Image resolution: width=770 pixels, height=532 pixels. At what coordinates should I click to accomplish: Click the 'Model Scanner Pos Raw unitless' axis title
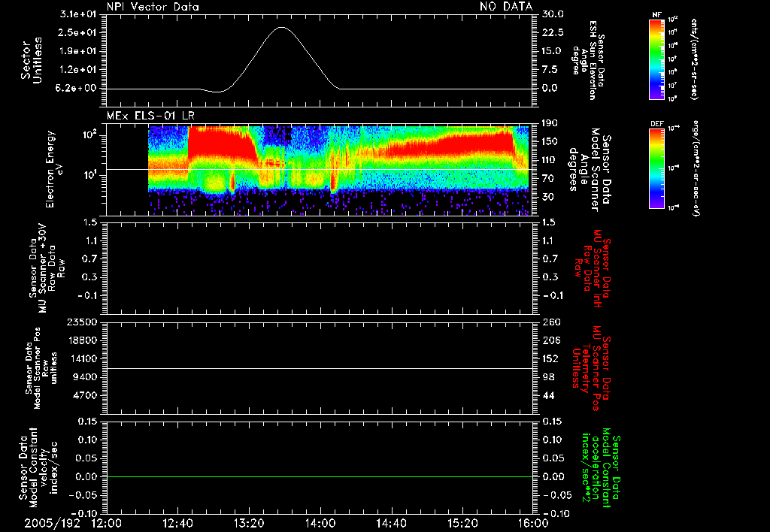click(x=41, y=368)
